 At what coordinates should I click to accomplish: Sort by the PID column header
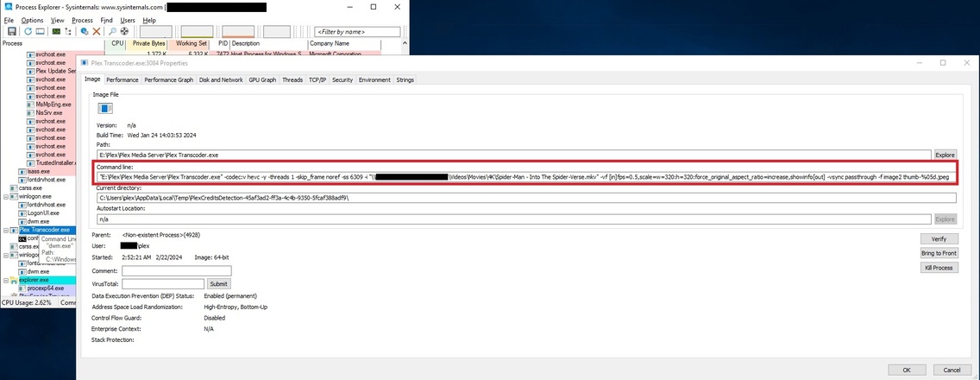[x=223, y=44]
